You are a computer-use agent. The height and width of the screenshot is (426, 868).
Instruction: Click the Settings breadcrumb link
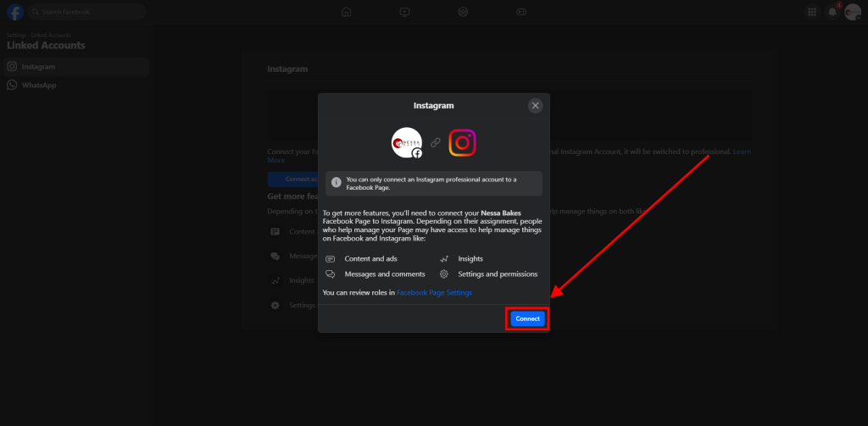pyautogui.click(x=17, y=36)
